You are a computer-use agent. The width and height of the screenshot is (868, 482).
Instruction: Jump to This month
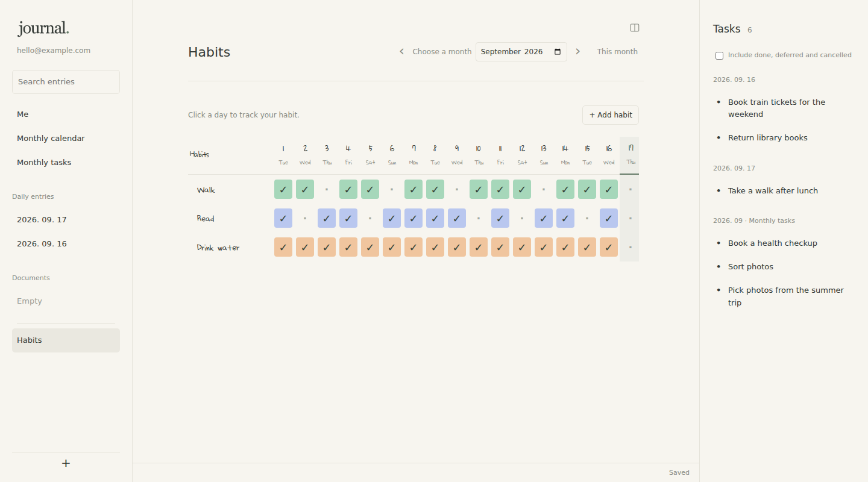click(x=617, y=52)
